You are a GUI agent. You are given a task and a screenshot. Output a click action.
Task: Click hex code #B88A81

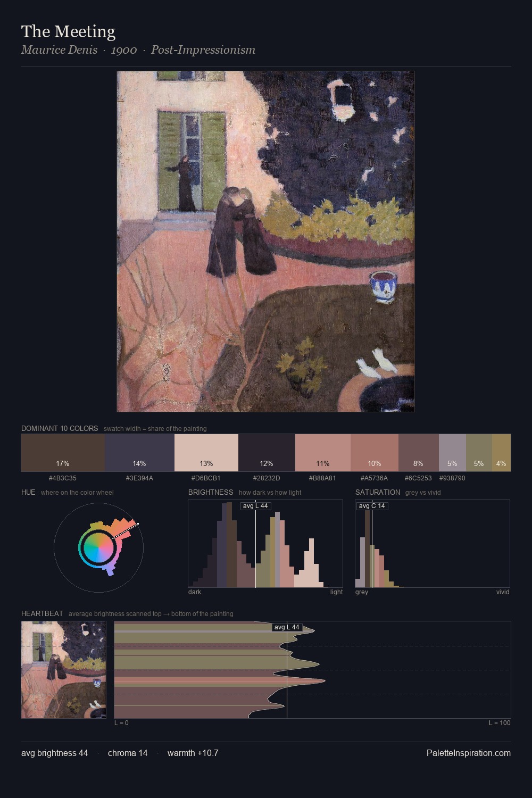click(322, 478)
